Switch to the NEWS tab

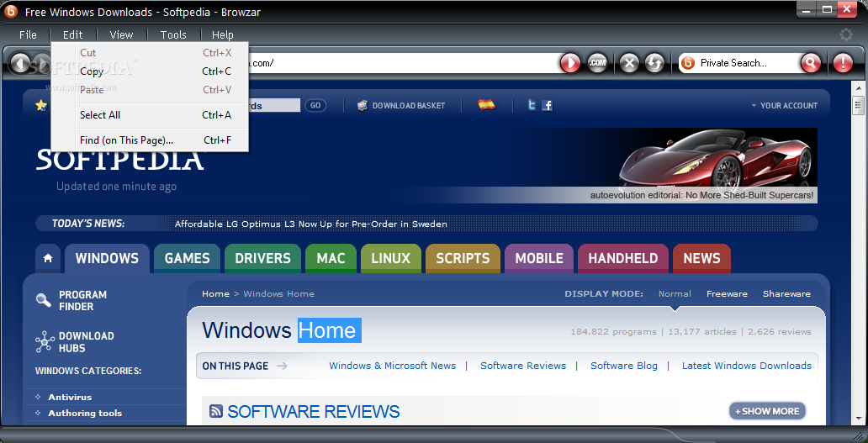click(x=701, y=258)
